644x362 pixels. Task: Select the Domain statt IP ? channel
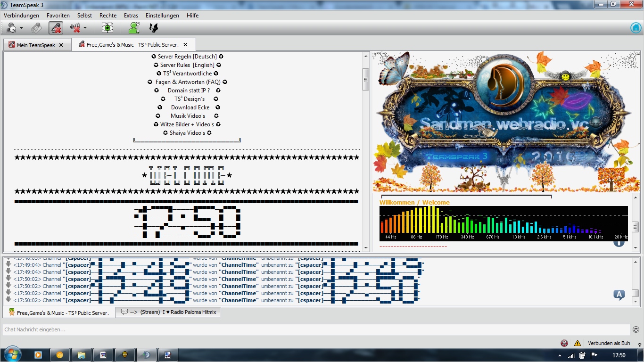click(x=187, y=90)
